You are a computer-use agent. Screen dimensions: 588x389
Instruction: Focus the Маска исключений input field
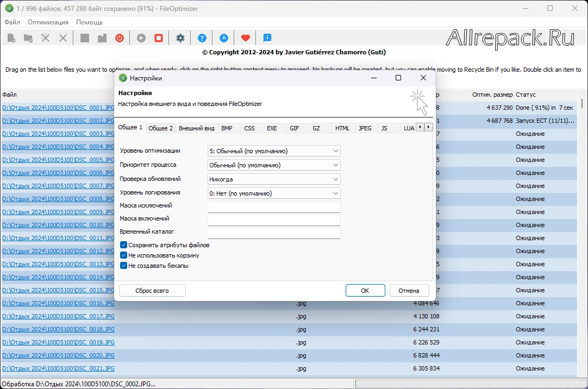click(x=274, y=207)
